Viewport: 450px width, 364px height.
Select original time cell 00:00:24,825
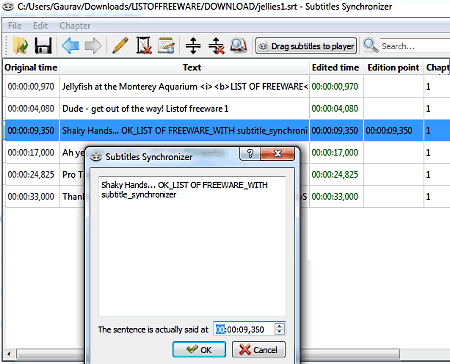31,175
